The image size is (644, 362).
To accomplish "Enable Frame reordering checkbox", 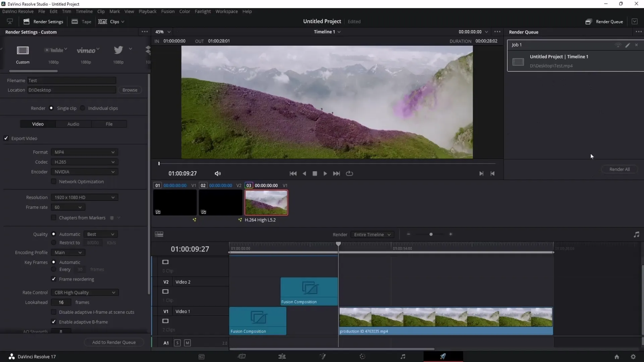I will click(54, 279).
